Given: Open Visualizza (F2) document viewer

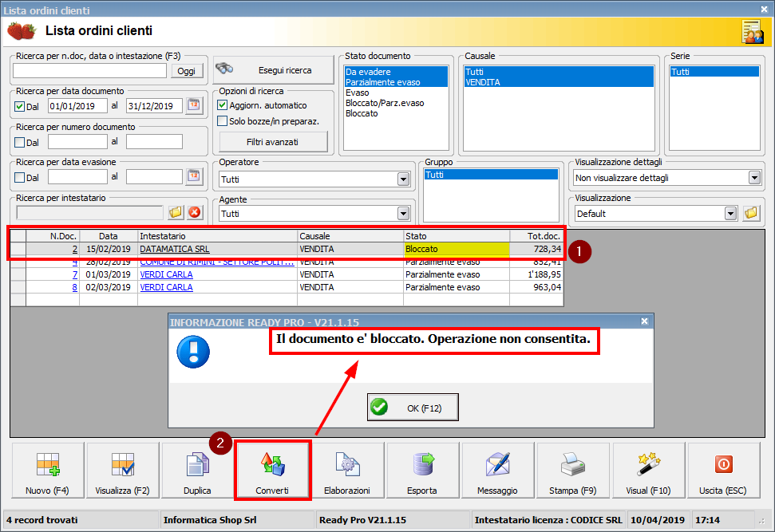Looking at the screenshot, I should pyautogui.click(x=123, y=471).
